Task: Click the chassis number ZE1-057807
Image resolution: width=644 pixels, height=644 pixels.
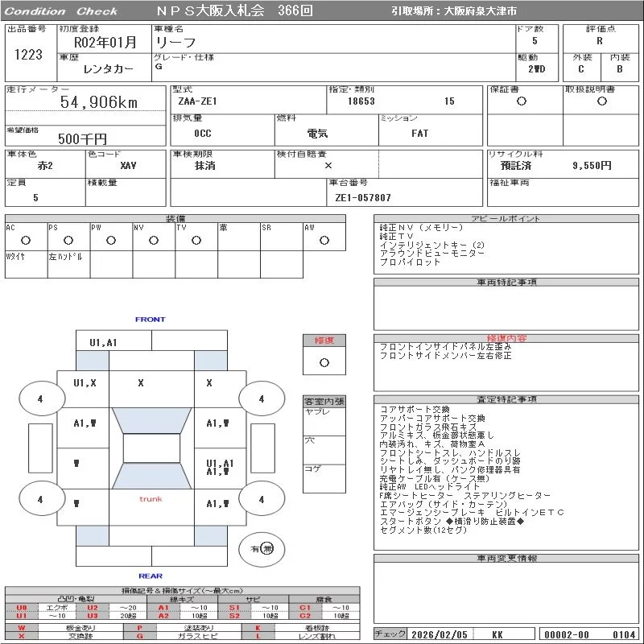Action: pyautogui.click(x=363, y=197)
